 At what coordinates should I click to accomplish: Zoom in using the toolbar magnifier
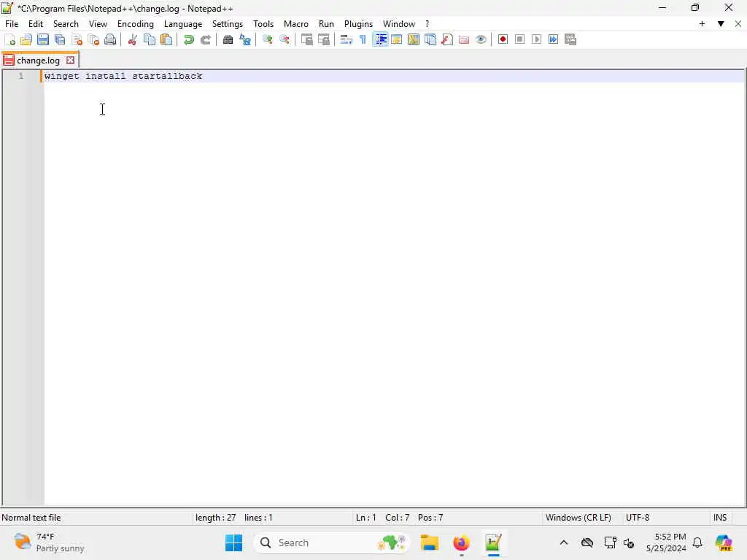point(267,39)
